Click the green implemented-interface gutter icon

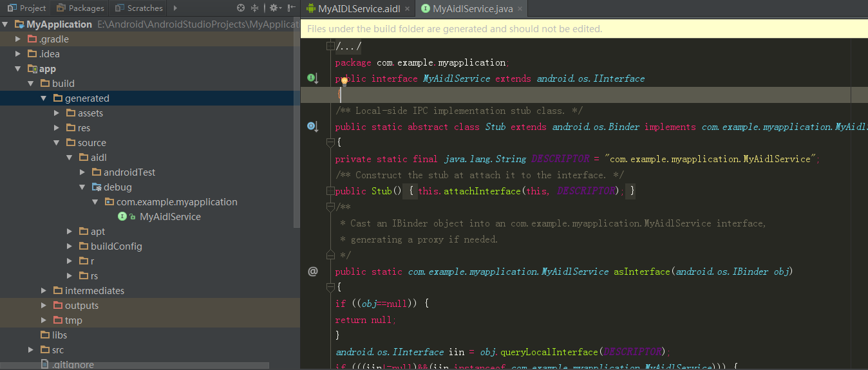[x=312, y=79]
